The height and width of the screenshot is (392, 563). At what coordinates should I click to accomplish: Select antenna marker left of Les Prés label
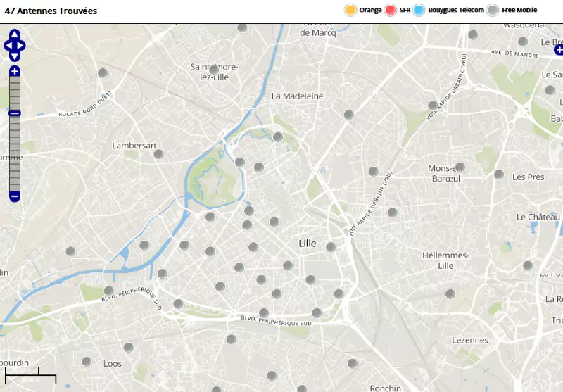pos(499,174)
